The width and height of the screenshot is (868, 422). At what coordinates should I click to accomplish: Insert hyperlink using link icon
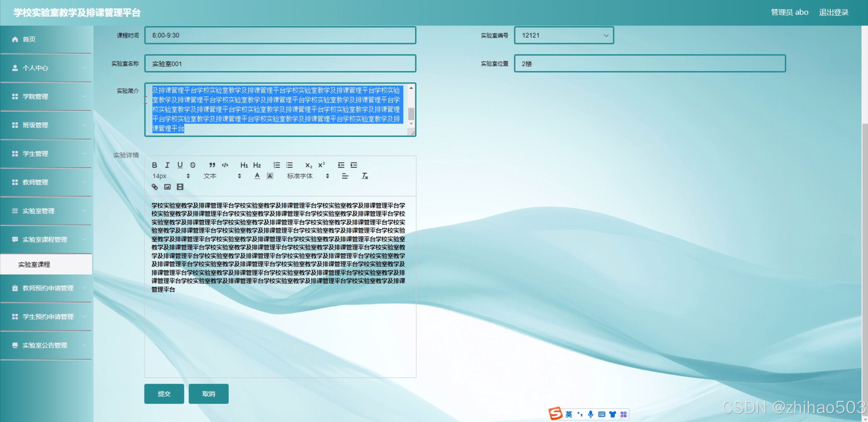[x=155, y=187]
